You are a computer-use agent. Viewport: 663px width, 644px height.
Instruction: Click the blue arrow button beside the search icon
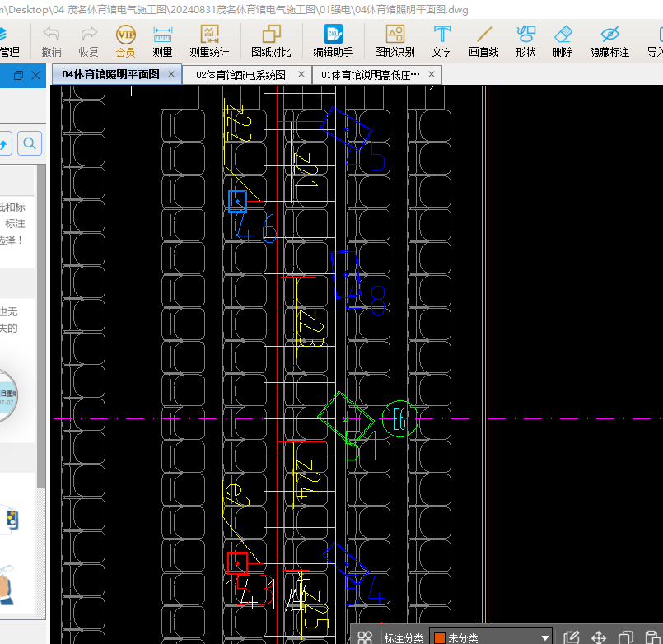4,144
